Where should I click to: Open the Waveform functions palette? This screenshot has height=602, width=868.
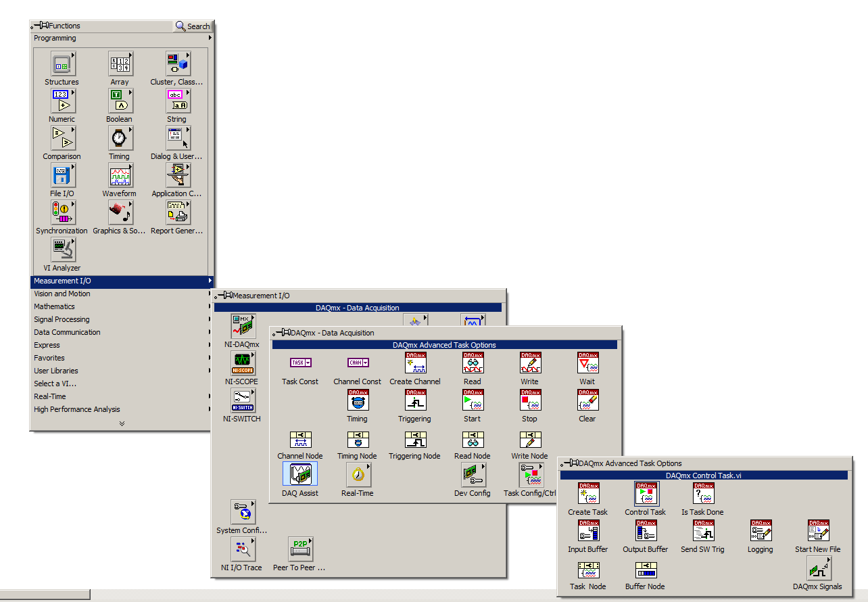point(120,175)
